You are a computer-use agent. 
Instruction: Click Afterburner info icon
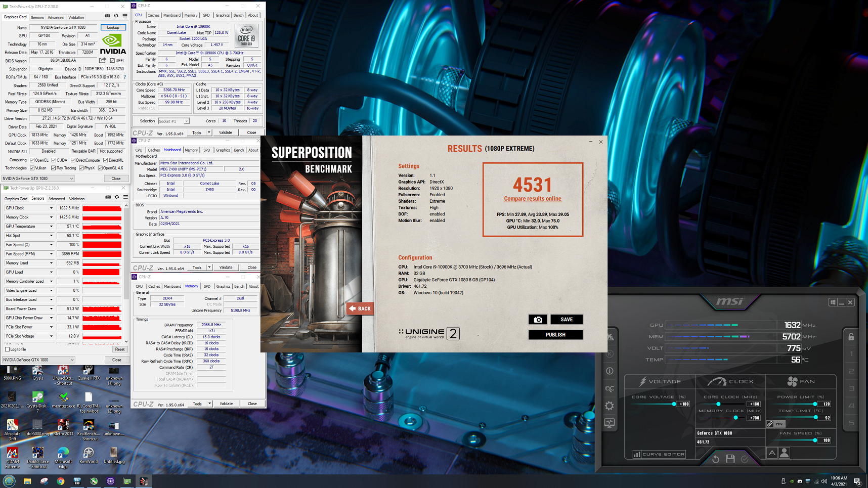[x=610, y=371]
